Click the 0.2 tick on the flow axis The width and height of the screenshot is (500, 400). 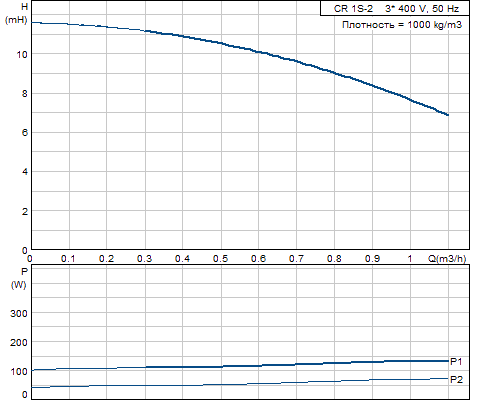coord(106,259)
